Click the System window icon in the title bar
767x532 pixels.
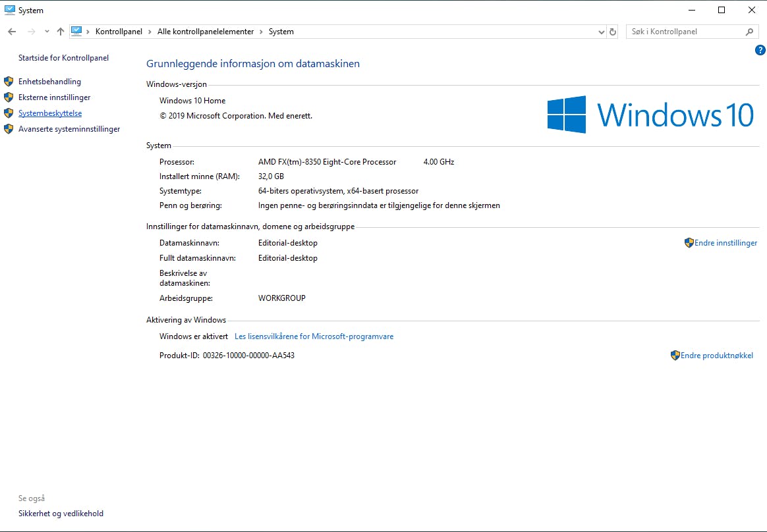[9, 10]
